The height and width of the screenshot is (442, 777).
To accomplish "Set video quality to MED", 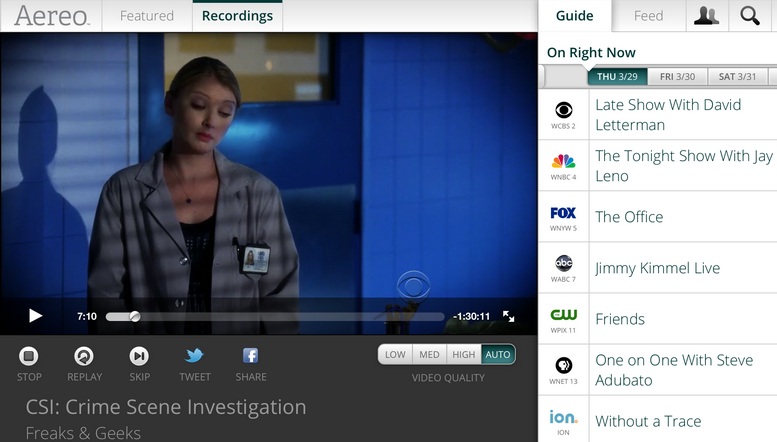I will 429,354.
